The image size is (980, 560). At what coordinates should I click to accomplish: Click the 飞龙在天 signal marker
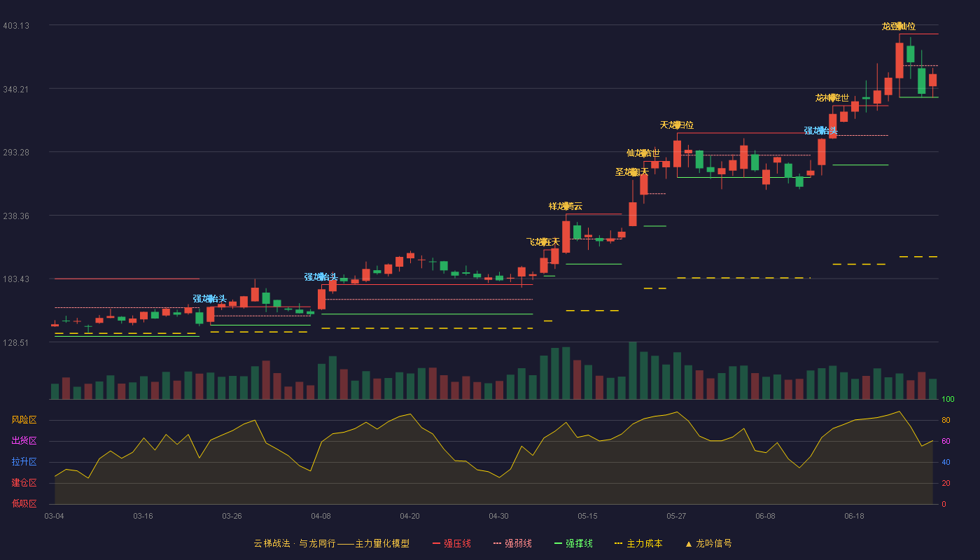pos(543,242)
